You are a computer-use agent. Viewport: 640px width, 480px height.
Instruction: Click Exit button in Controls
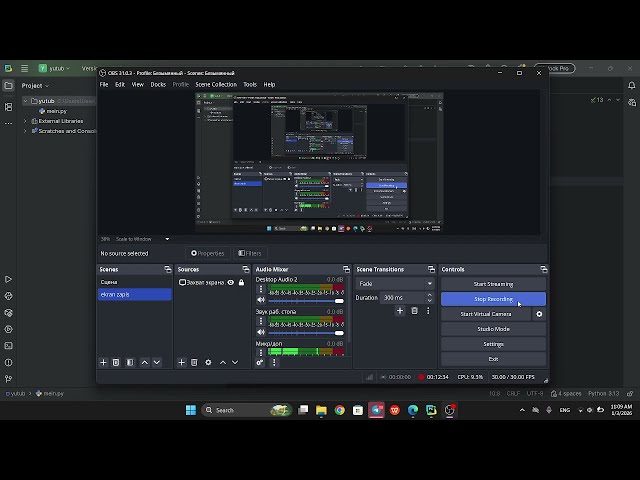(x=493, y=359)
